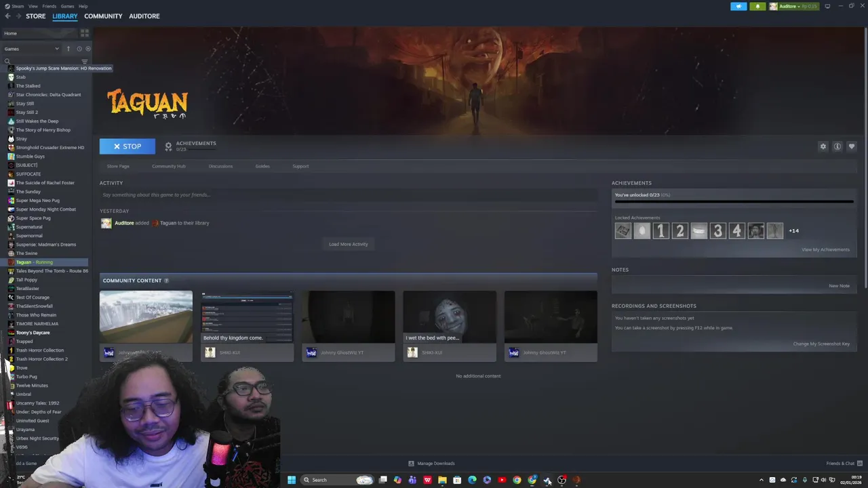This screenshot has height=488, width=868.
Task: Click achievement progress bar 0/23
Action: [734, 201]
